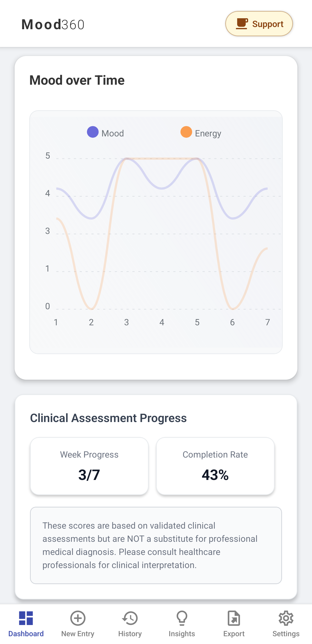
Task: Click the purple Mood legend dot
Action: click(93, 132)
